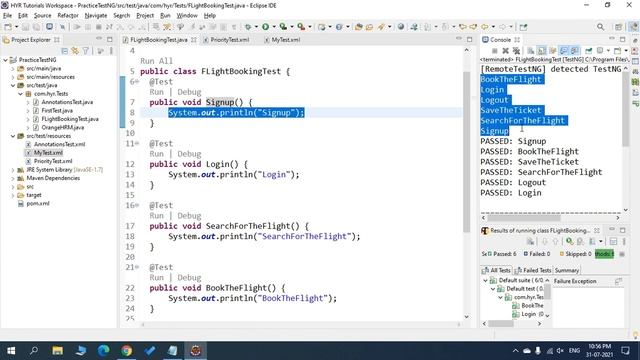640x360 pixels.
Task: Click the Collapse All icon in Project Explorer
Action: (x=64, y=51)
